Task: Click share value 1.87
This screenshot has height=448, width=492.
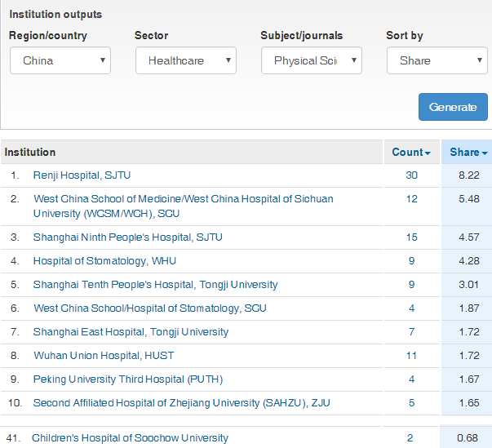Action: pos(469,308)
